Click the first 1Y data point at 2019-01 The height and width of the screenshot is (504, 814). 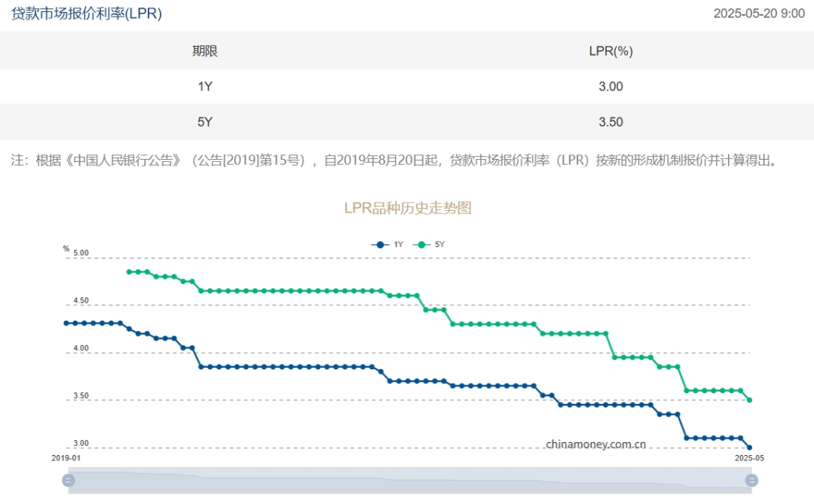point(66,323)
